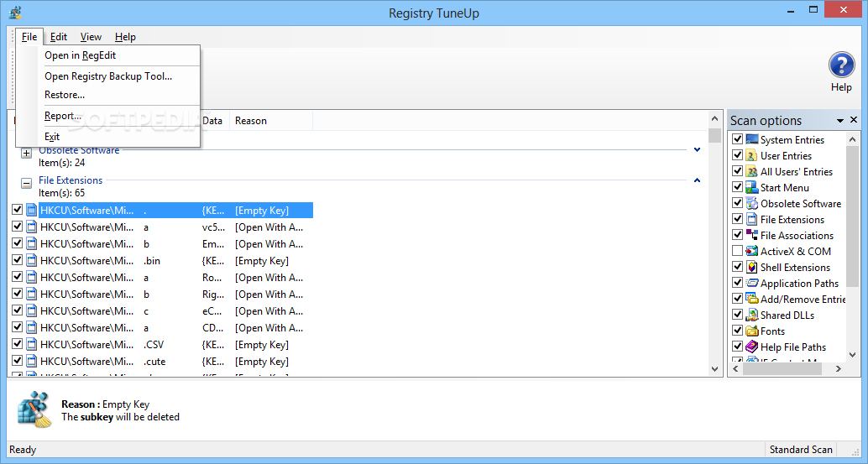Image resolution: width=868 pixels, height=464 pixels.
Task: Click the Obsolete Software down chevron
Action: tap(697, 150)
